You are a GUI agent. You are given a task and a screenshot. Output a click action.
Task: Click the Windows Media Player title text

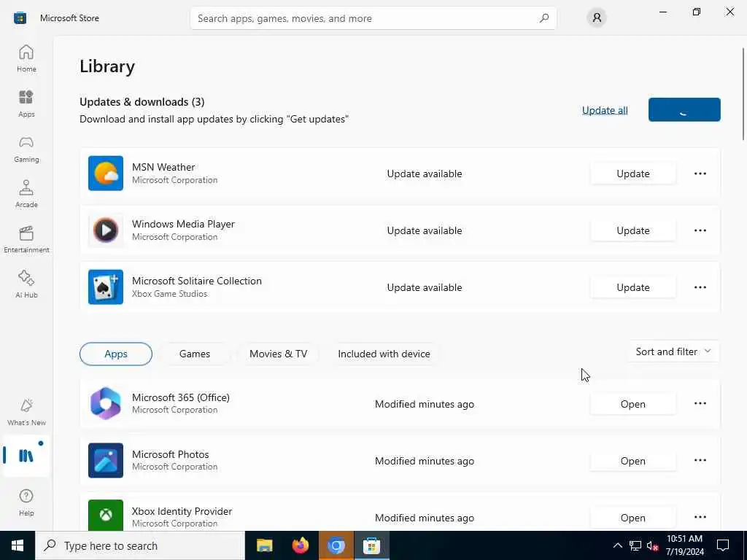[x=183, y=224]
